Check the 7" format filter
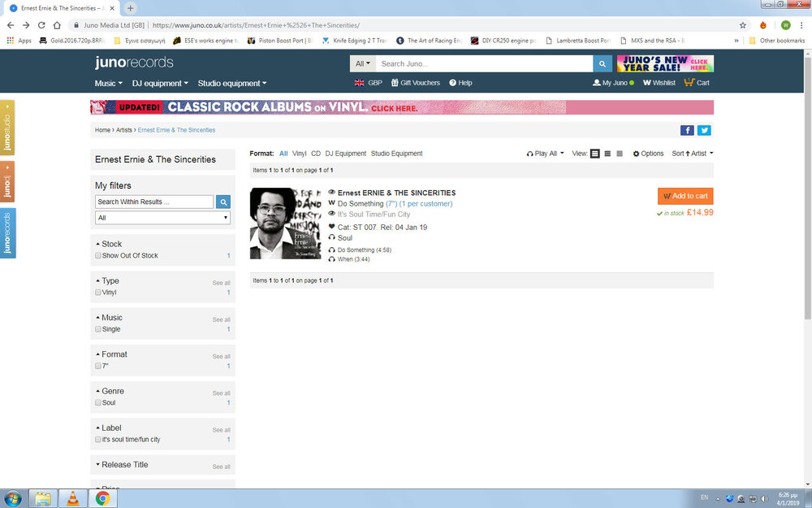 point(98,366)
